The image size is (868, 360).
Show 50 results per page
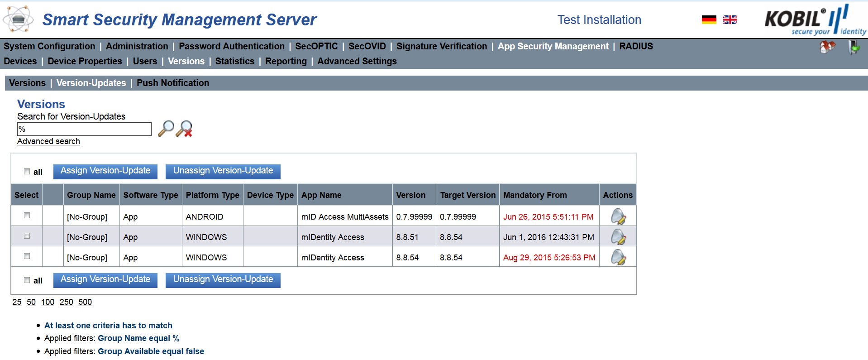coord(31,302)
